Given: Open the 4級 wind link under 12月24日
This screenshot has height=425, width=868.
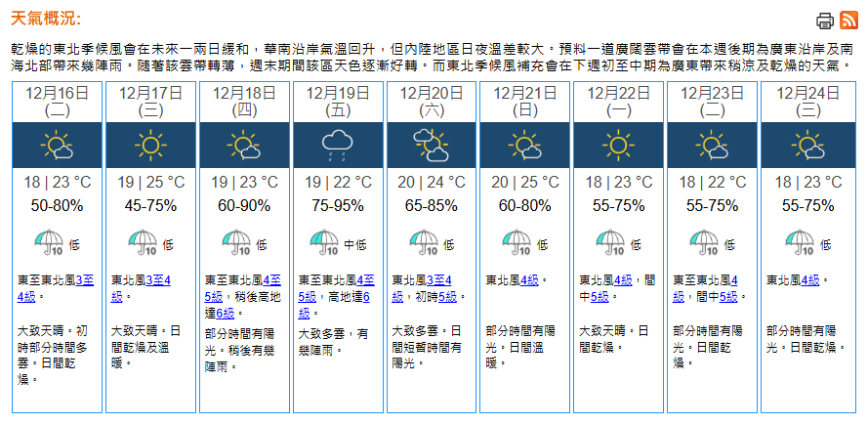Looking at the screenshot, I should coord(810,279).
